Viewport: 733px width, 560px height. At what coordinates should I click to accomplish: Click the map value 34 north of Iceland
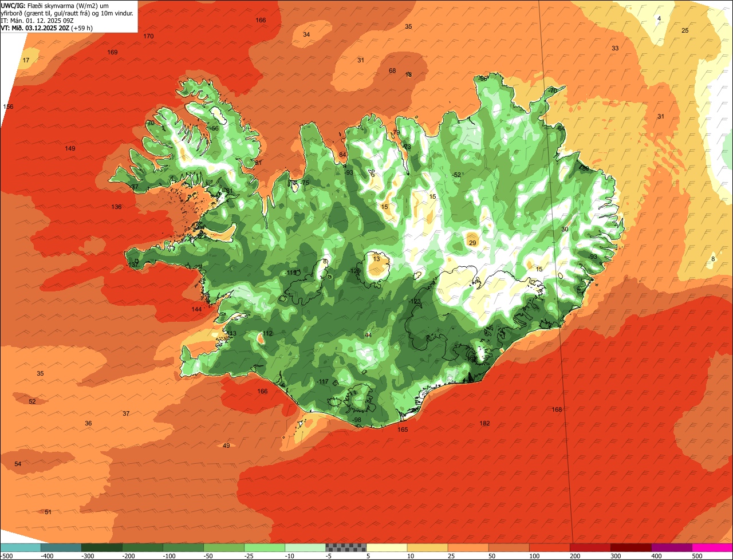point(306,34)
